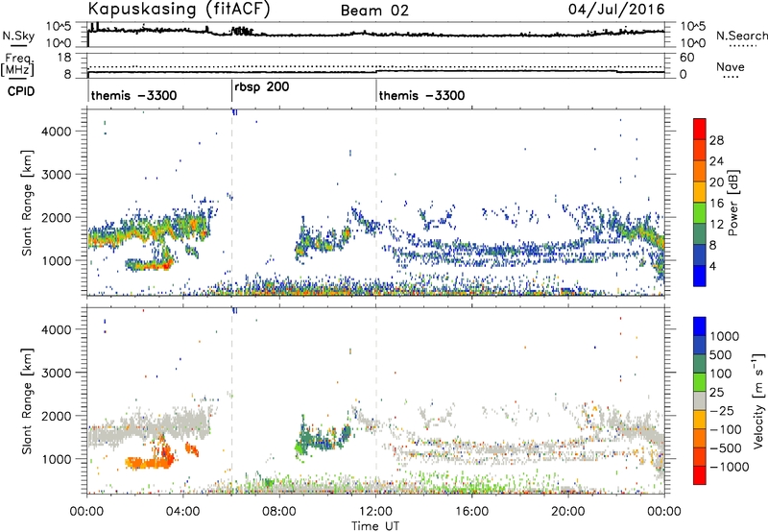768x532 pixels.
Task: Click the dashed 12:00 marker line in velocity panel
Action: (376, 400)
